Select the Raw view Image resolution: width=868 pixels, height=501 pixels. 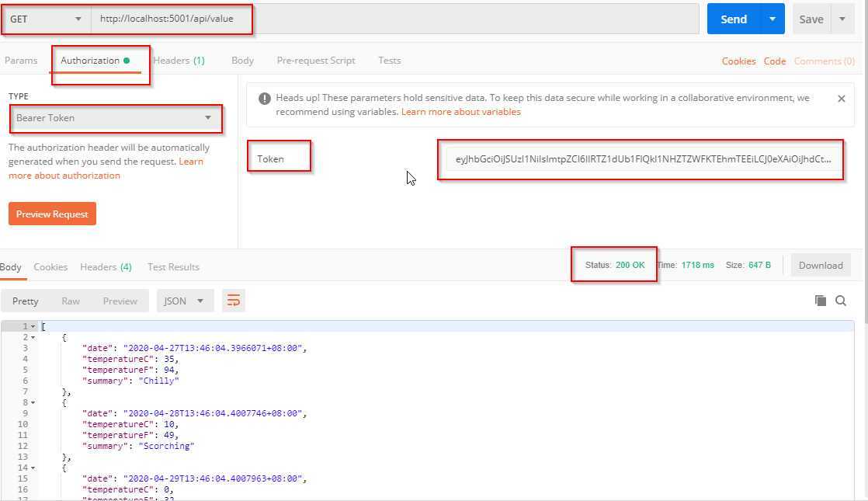[71, 301]
